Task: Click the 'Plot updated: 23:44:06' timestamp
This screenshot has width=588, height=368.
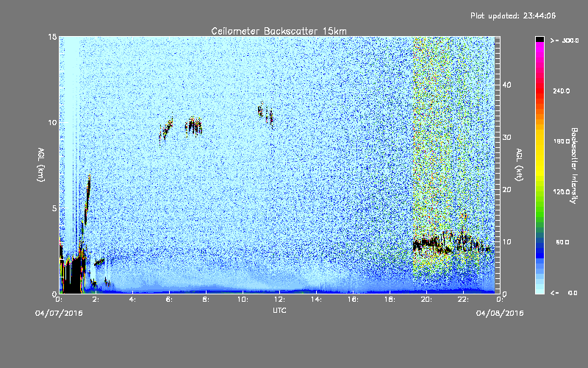Action: (x=513, y=15)
